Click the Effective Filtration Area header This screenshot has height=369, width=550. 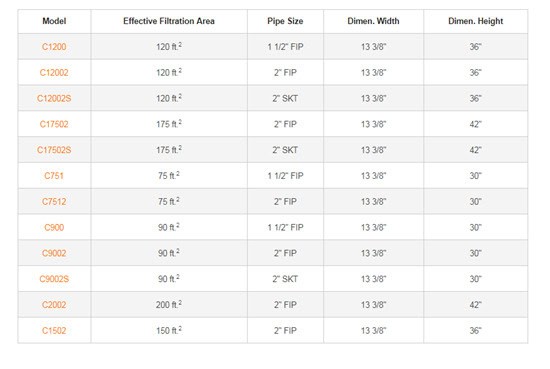pyautogui.click(x=169, y=21)
